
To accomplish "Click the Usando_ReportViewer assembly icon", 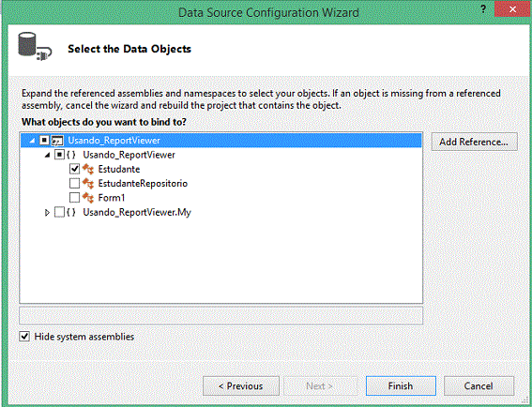I will (x=57, y=141).
